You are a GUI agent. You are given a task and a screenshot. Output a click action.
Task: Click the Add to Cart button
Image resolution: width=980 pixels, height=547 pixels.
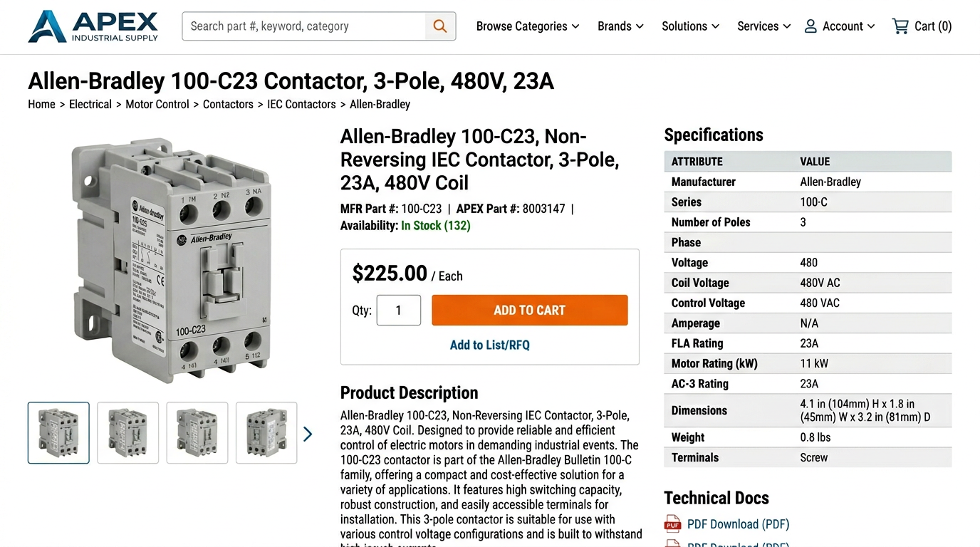pos(529,311)
